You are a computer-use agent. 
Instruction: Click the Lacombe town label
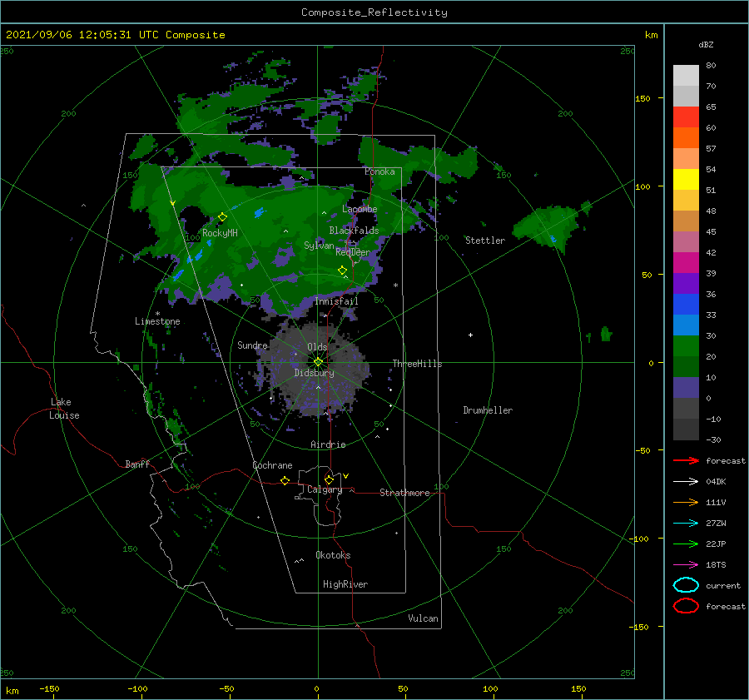pos(360,209)
